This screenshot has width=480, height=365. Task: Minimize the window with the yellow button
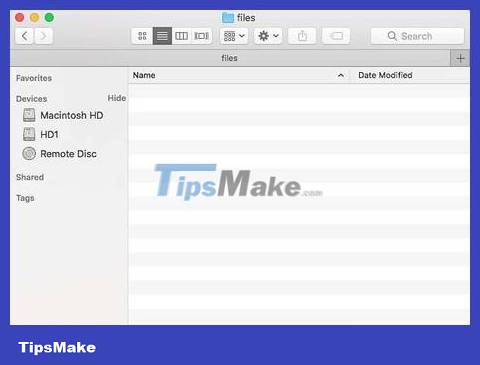(x=34, y=17)
